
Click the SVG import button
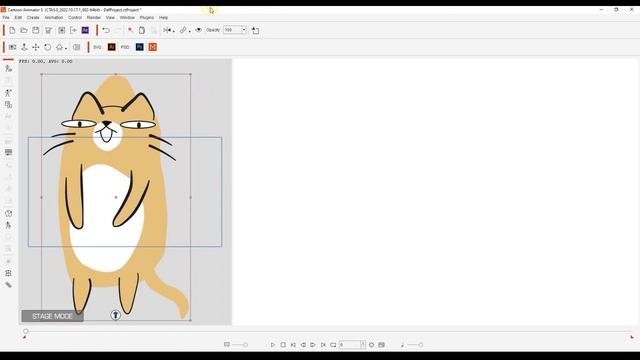97,47
